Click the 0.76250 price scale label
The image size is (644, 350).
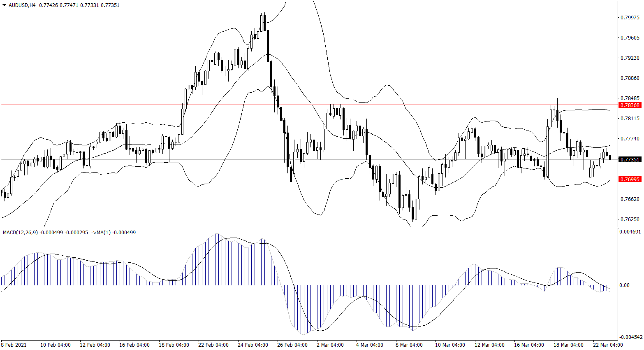click(630, 219)
